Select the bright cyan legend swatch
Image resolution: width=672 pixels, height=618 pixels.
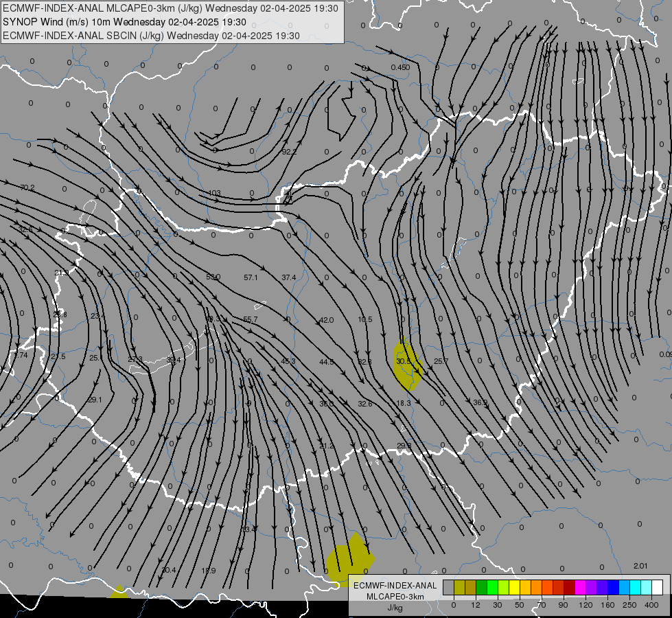pos(635,587)
